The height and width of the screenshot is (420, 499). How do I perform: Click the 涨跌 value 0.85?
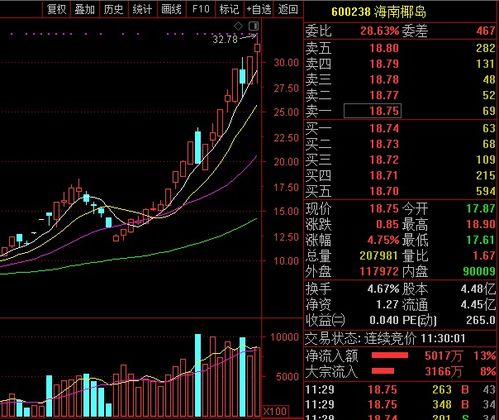(x=387, y=224)
